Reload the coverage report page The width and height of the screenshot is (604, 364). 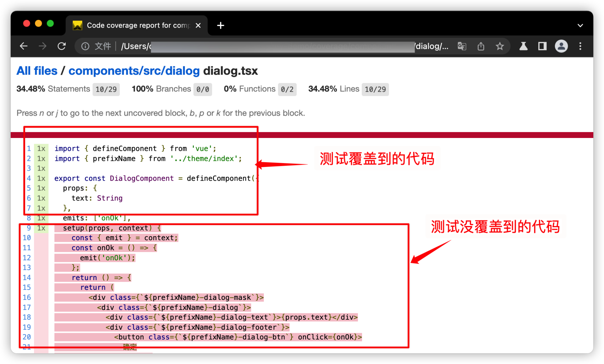click(62, 46)
